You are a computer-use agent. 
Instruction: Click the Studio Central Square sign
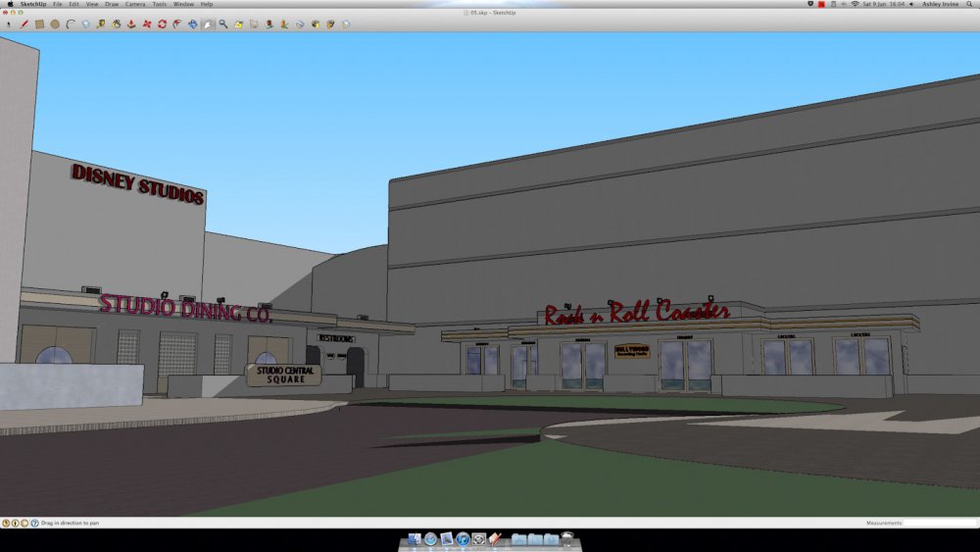(285, 376)
